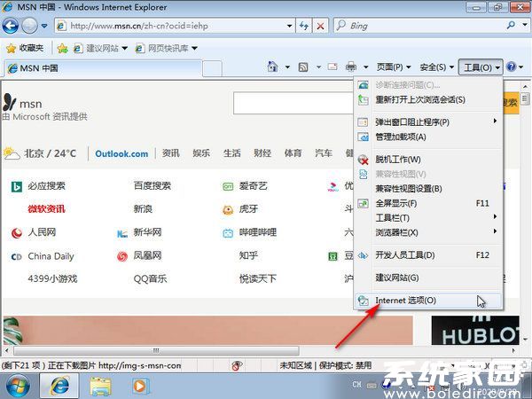Click the China Daily CD icon
Screen dimensions: 532x399
(x=17, y=257)
